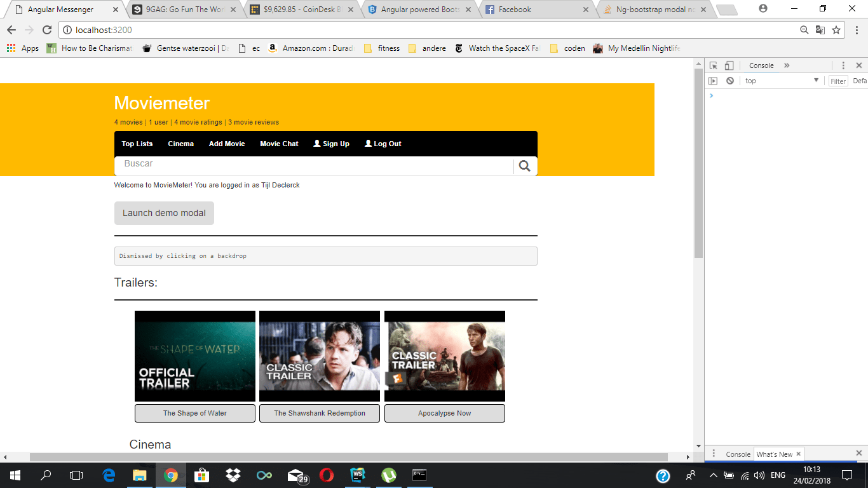Click the magnifier search icon on Moviemeter
The width and height of the screenshot is (868, 488).
[524, 166]
